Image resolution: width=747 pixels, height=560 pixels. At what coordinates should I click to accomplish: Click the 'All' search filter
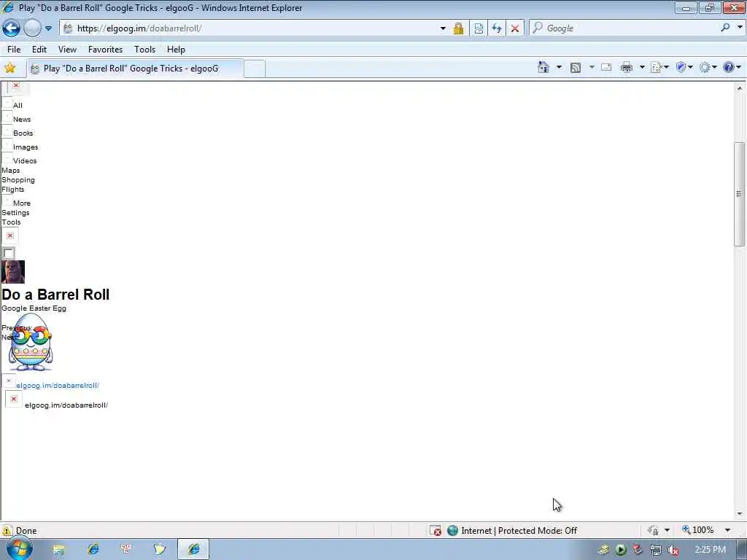click(x=18, y=105)
